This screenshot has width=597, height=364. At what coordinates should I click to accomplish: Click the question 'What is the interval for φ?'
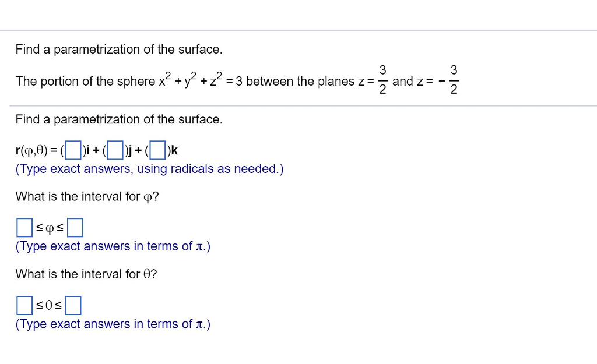(x=87, y=196)
